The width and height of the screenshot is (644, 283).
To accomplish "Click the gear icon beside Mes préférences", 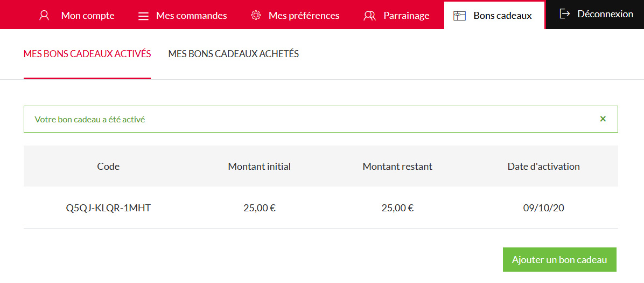I will point(256,15).
